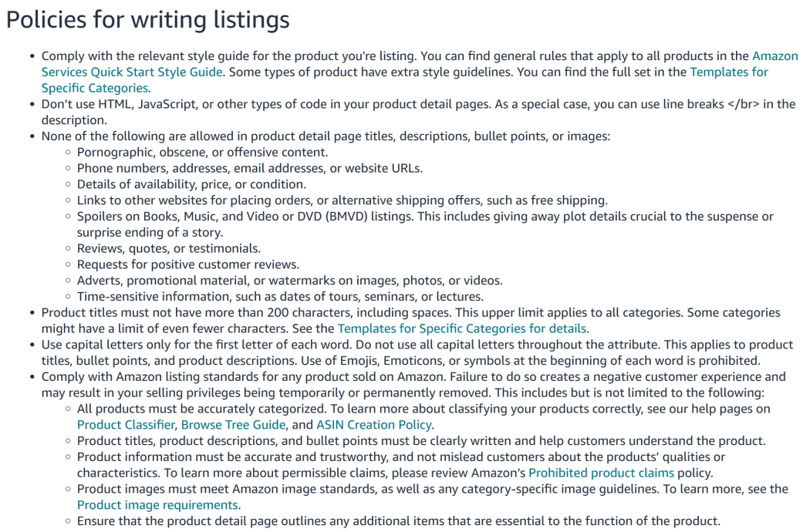The height and width of the screenshot is (532, 803).
Task: Click the Policies for writing listings heading
Action: tap(147, 20)
